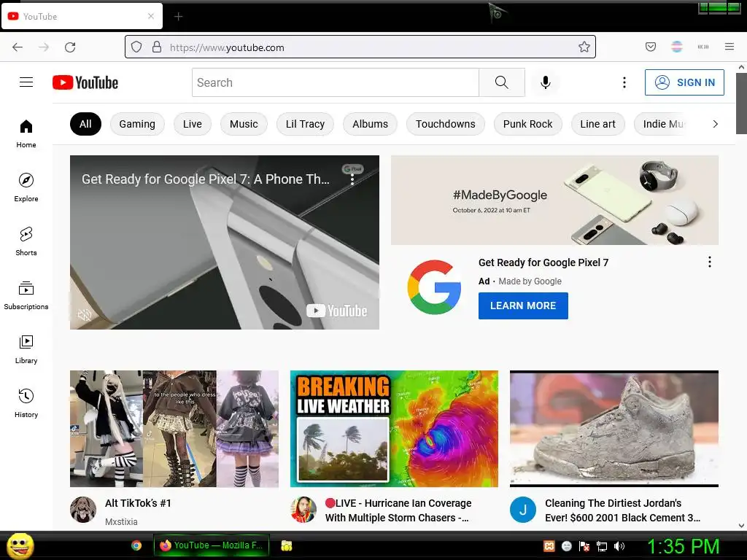Click the smiley start button
Viewport: 747px width, 560px height.
click(20, 546)
